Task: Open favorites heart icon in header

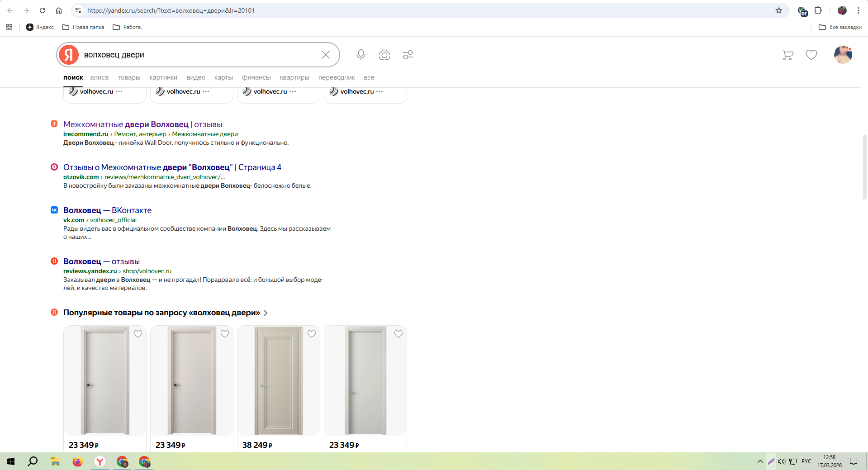Action: click(811, 55)
